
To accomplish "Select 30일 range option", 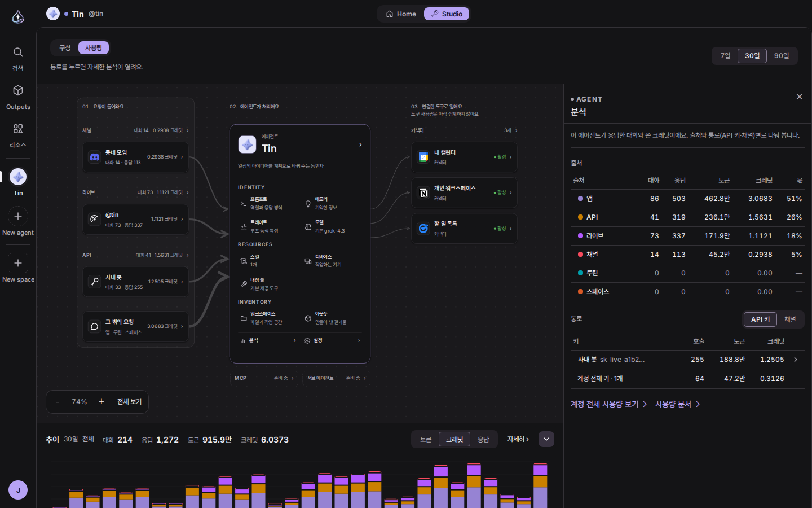I will click(x=752, y=56).
